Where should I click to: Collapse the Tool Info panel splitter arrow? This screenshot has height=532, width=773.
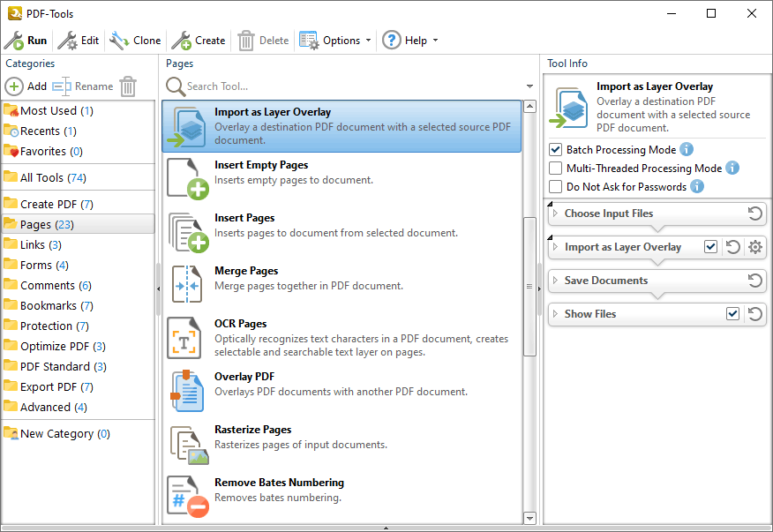(539, 288)
